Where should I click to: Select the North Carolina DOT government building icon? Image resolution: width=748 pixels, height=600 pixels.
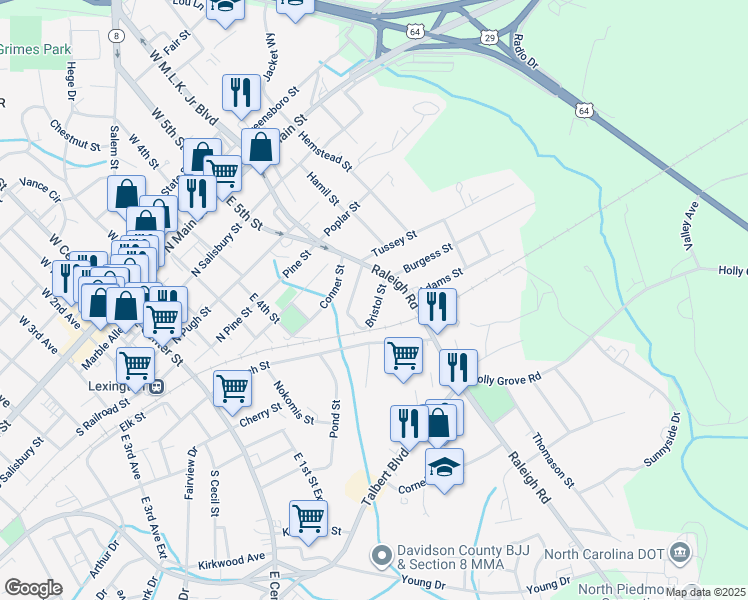[678, 552]
